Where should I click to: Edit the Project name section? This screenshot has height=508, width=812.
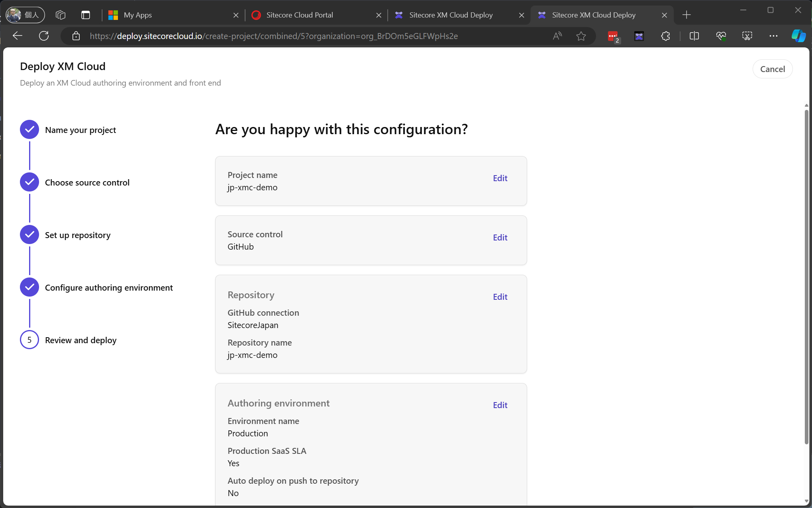500,178
